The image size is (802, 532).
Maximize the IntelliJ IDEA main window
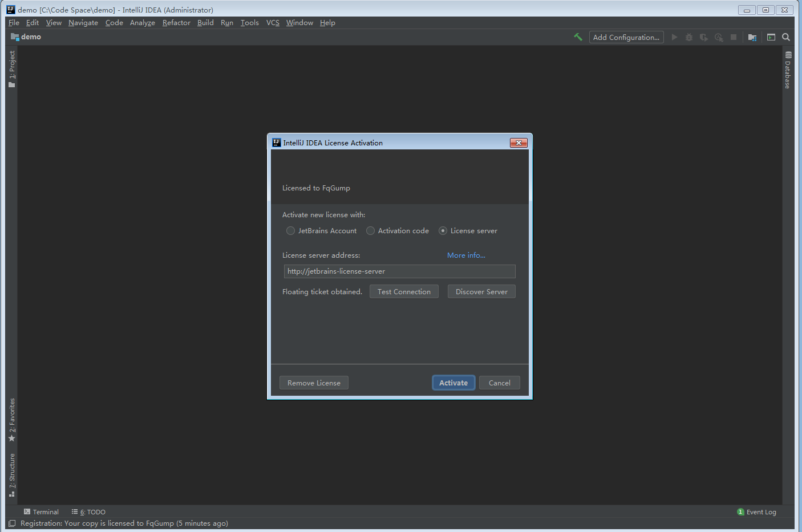[x=766, y=10]
